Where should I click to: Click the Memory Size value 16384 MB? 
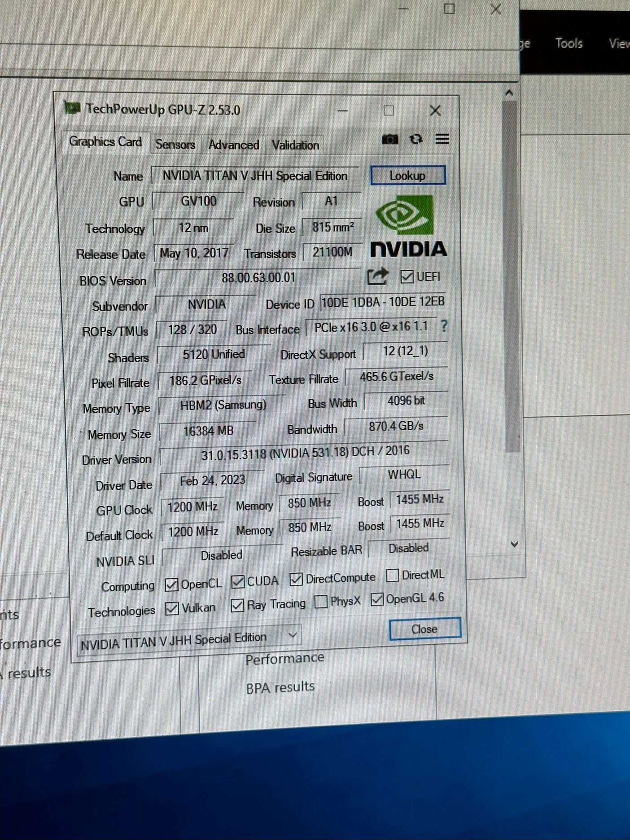tap(208, 431)
